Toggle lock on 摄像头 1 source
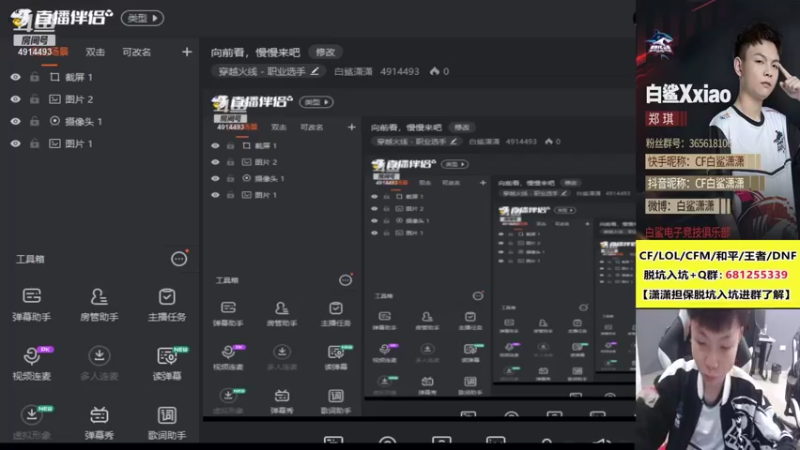Image resolution: width=800 pixels, height=450 pixels. [x=34, y=121]
